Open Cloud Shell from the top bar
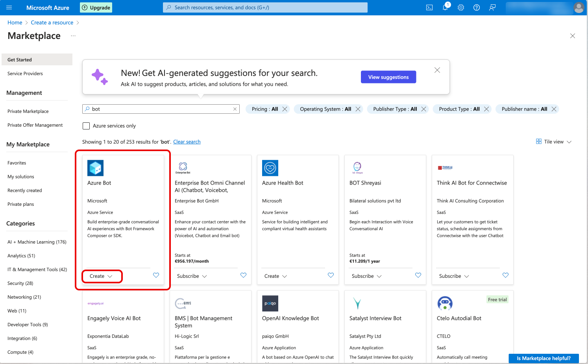The height and width of the screenshot is (364, 588). 429,7
